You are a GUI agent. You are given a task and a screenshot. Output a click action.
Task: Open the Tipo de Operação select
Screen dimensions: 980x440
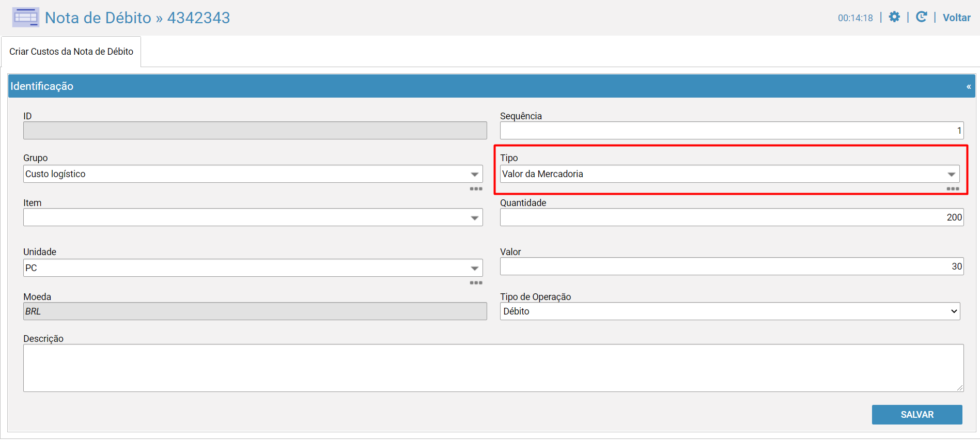click(730, 311)
